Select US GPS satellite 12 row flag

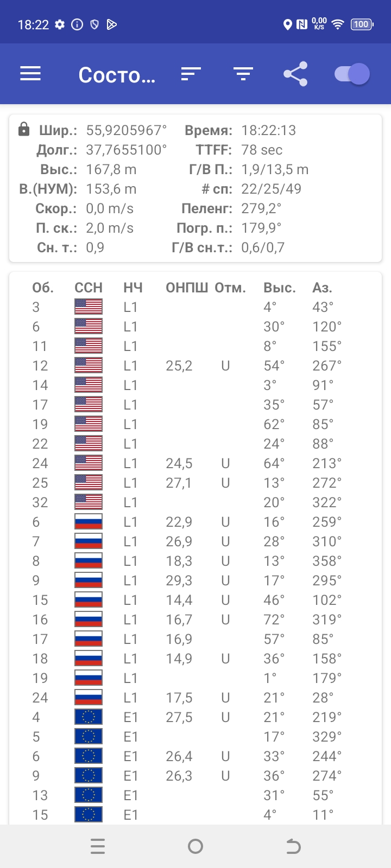(88, 366)
